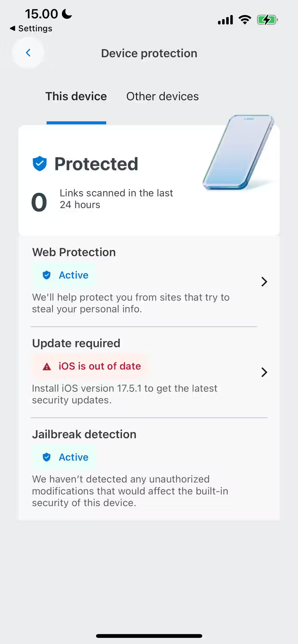298x644 pixels.
Task: Click the links scanned counter zero
Action: [x=39, y=203]
